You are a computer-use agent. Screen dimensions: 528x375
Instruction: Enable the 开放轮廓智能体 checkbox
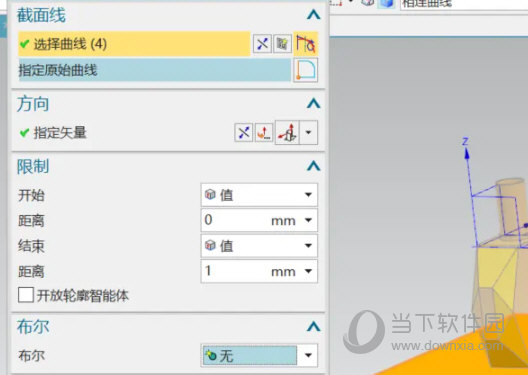pyautogui.click(x=26, y=295)
